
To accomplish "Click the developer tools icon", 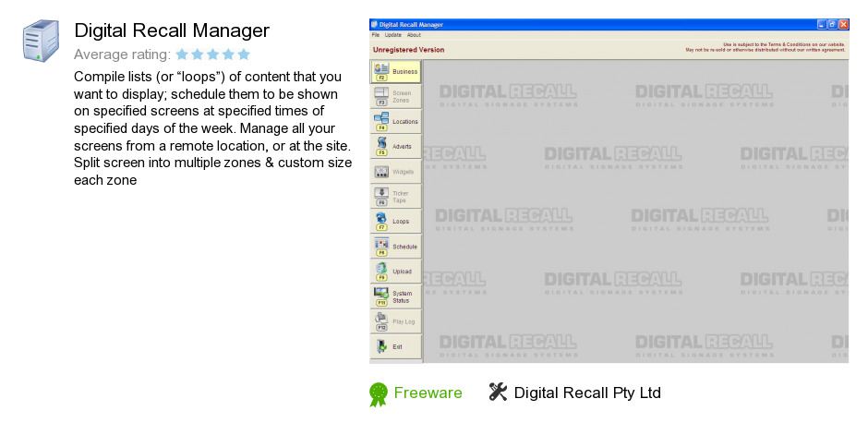I will (498, 392).
